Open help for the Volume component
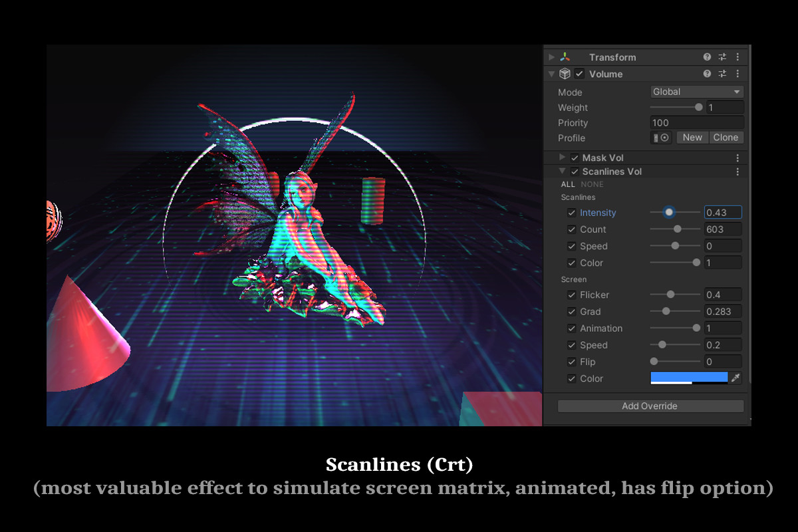 click(707, 74)
